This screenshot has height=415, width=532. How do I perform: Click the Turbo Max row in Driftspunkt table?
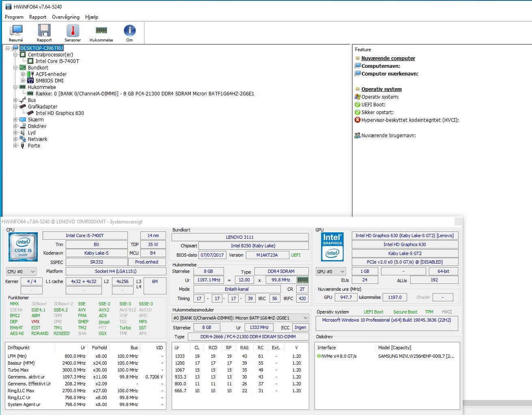(x=85, y=370)
